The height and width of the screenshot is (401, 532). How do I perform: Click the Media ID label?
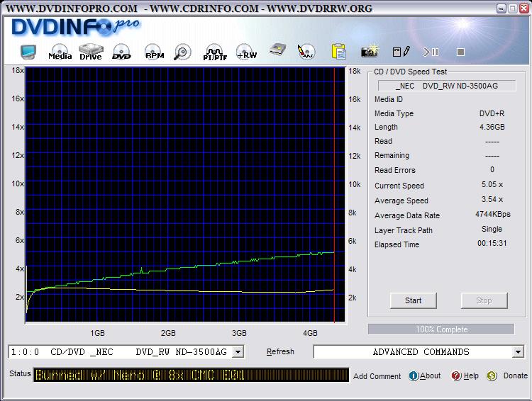pos(389,99)
